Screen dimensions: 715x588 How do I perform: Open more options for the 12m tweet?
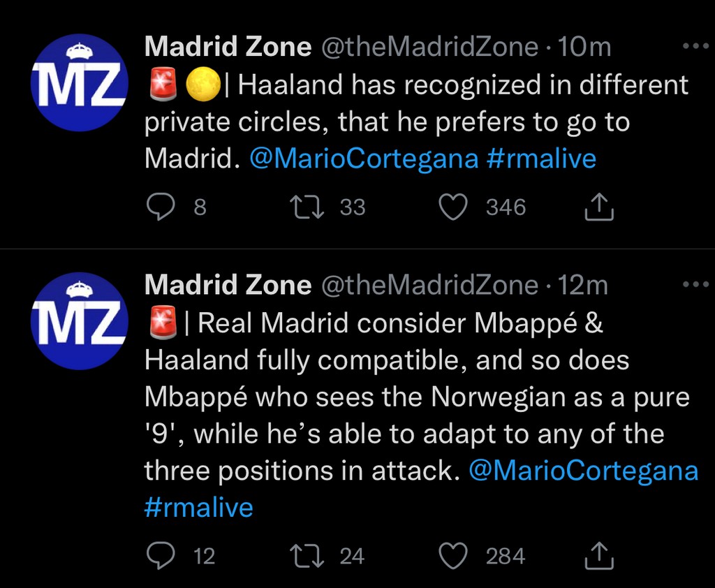point(695,285)
